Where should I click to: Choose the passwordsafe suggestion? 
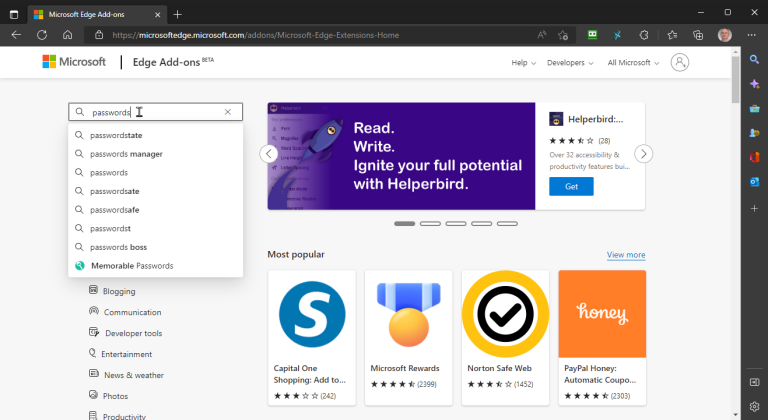click(155, 210)
